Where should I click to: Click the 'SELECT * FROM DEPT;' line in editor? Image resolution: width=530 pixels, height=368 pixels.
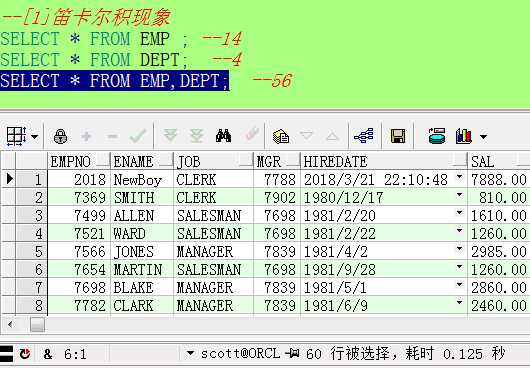pyautogui.click(x=94, y=59)
